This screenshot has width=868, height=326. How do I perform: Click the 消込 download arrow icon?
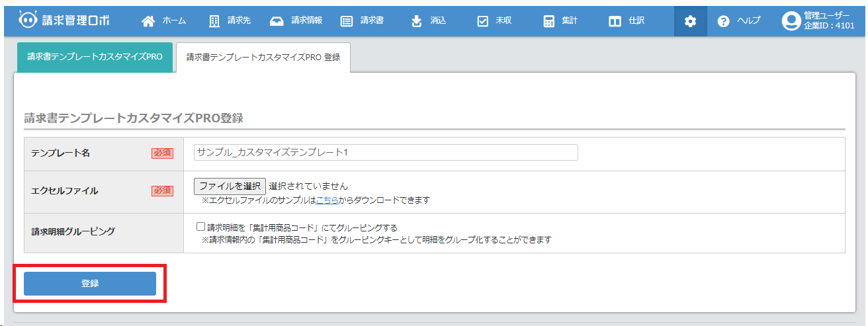pyautogui.click(x=416, y=21)
